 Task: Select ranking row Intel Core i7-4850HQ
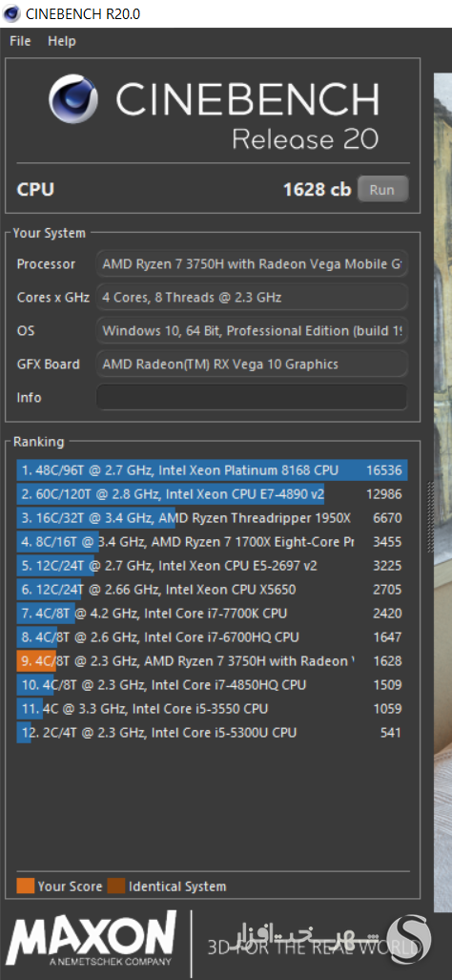[x=213, y=684]
